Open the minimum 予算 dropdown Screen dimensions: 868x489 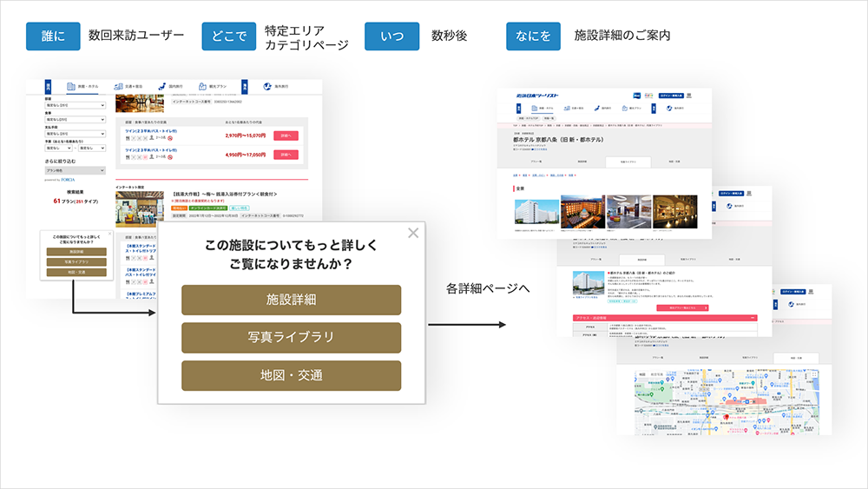coord(58,149)
